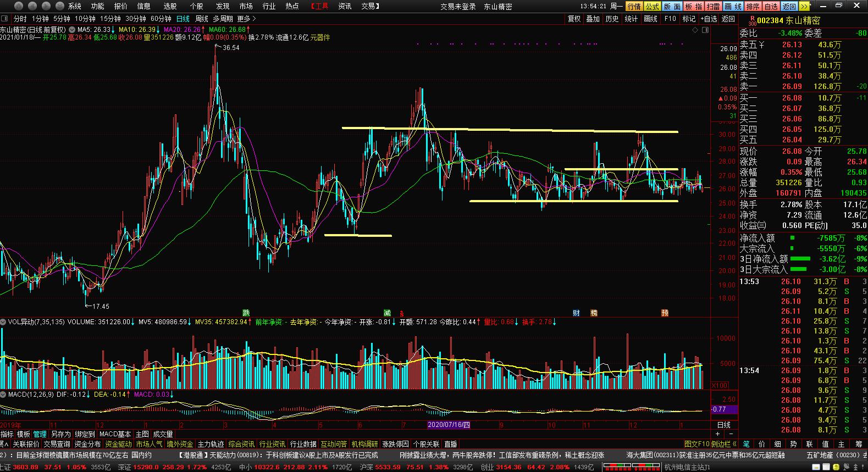Click the first round navigation button in title bar
The image size is (868, 472).
click(x=19, y=6)
